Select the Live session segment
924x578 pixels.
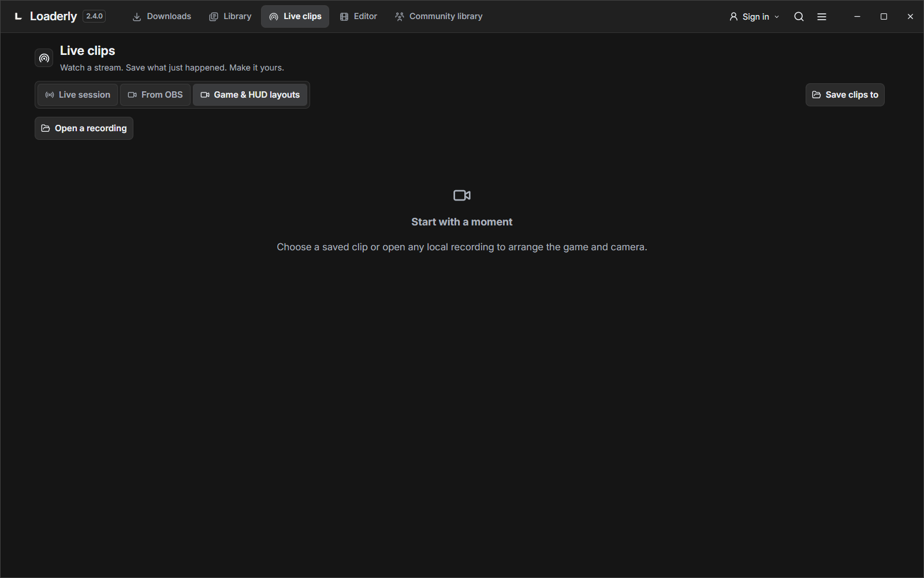tap(78, 95)
